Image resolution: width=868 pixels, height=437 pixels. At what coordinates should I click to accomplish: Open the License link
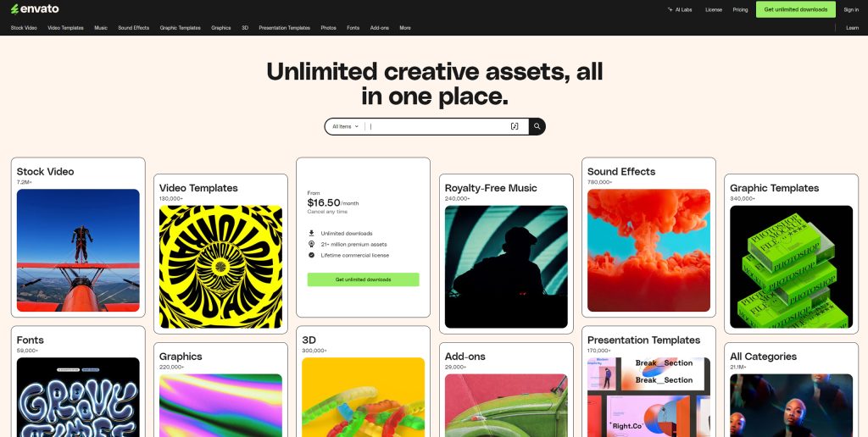[714, 9]
